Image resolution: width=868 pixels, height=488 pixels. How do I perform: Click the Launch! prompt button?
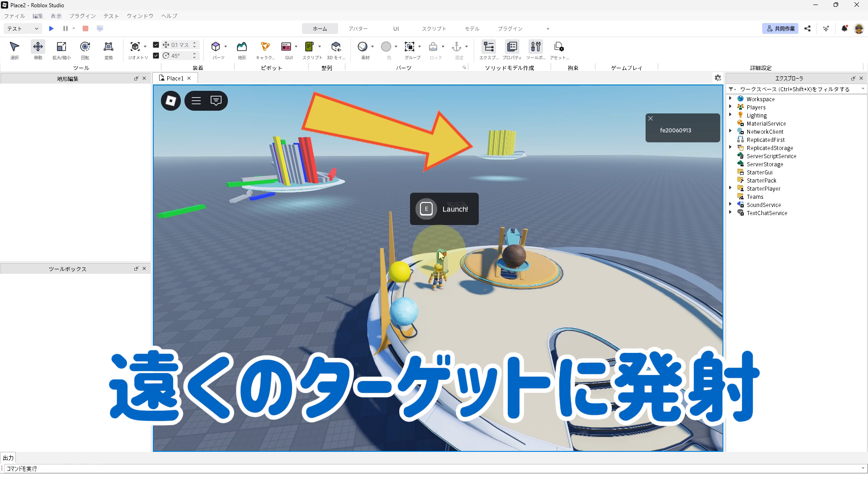pos(444,209)
